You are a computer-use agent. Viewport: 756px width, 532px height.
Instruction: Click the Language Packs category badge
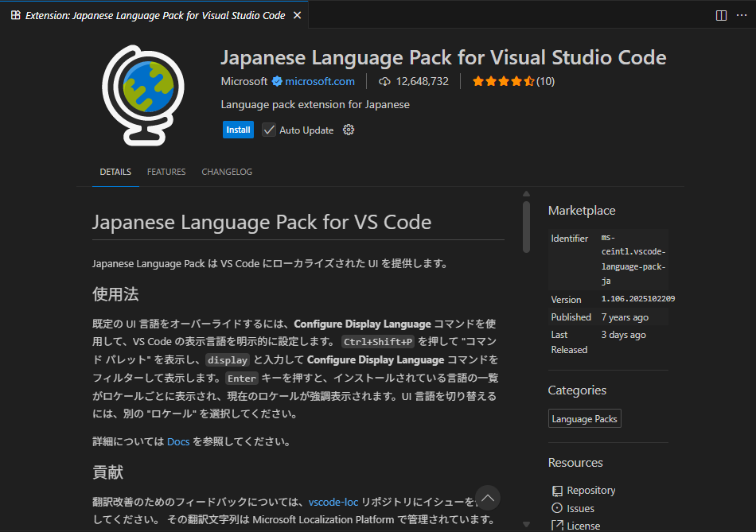[584, 417]
